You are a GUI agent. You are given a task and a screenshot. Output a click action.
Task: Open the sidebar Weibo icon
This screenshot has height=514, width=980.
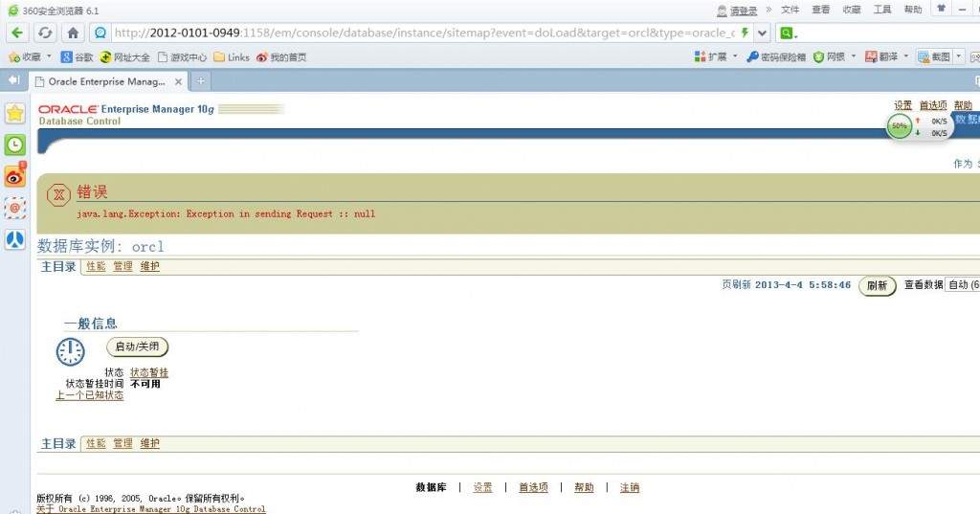point(15,176)
